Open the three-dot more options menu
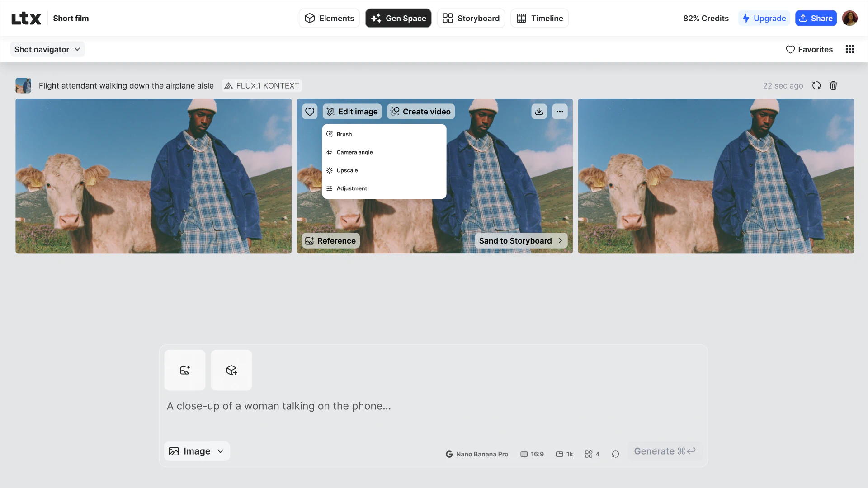 pyautogui.click(x=560, y=112)
